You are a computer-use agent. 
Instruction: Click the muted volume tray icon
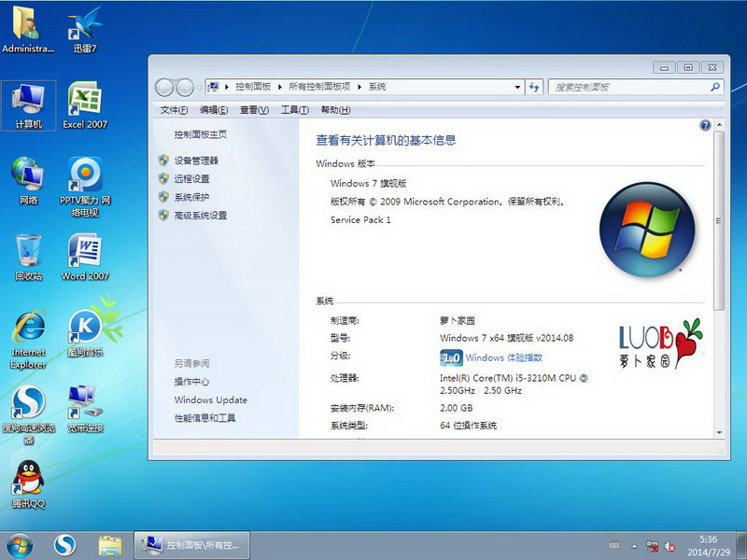(x=669, y=546)
